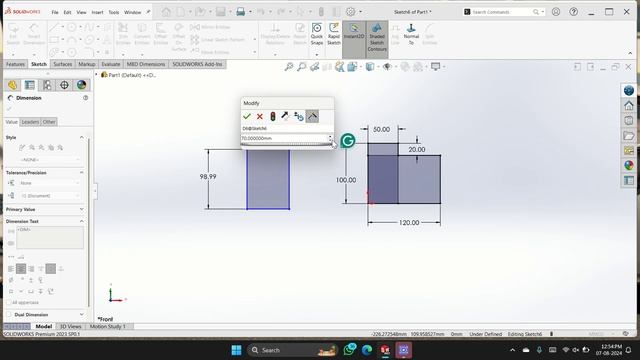Image resolution: width=640 pixels, height=360 pixels.
Task: Open the Display Style dropdown icon
Action: [x=370, y=67]
